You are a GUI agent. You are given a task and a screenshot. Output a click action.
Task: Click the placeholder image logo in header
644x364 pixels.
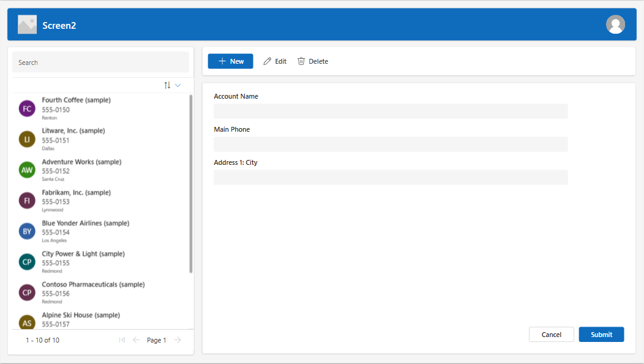pos(27,25)
